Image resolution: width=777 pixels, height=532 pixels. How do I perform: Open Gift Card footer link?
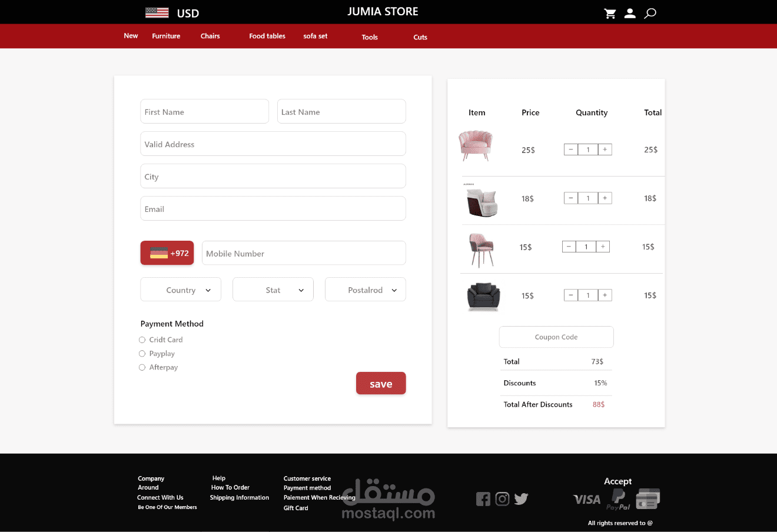[295, 508]
